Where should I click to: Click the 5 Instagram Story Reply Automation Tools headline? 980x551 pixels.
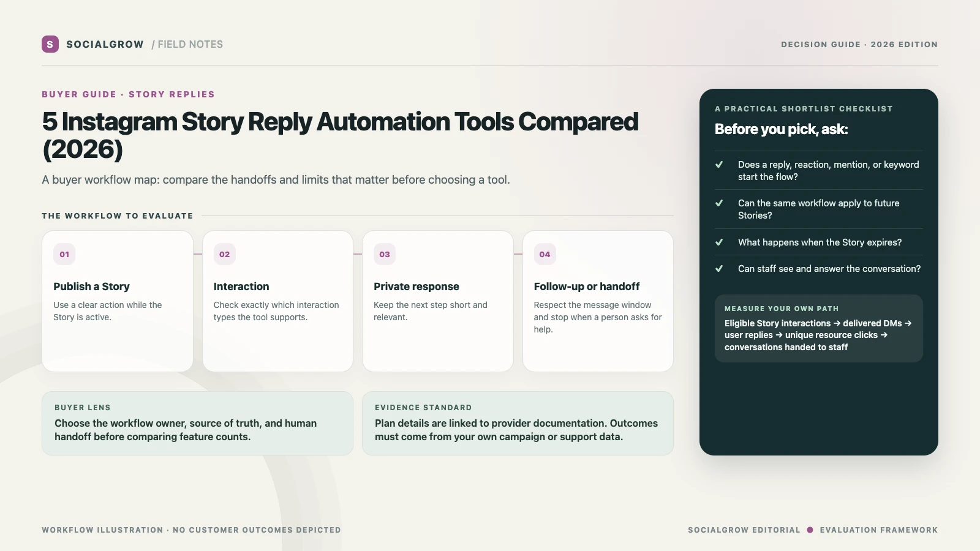(340, 135)
